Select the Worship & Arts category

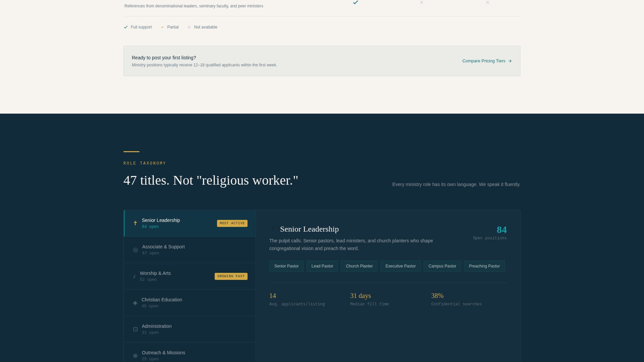[190, 276]
